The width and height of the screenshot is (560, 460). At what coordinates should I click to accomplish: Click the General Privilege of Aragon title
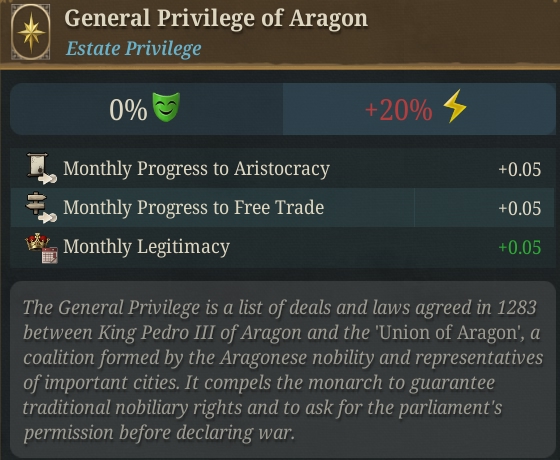pyautogui.click(x=216, y=18)
